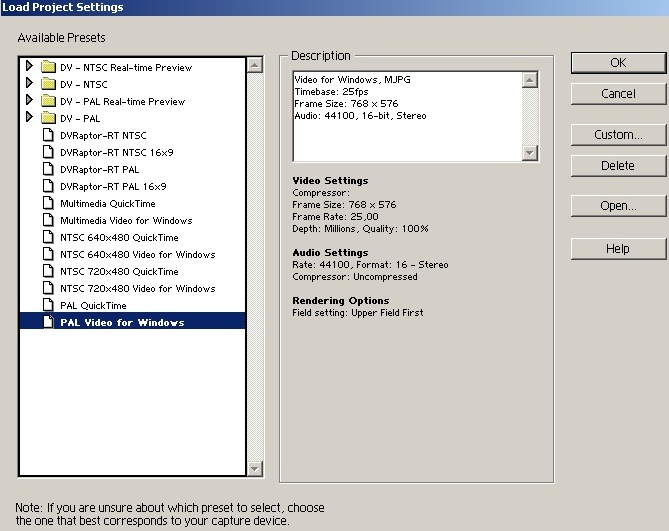
Task: Choose NTSC 640x480 Video for Windows
Action: (x=138, y=255)
